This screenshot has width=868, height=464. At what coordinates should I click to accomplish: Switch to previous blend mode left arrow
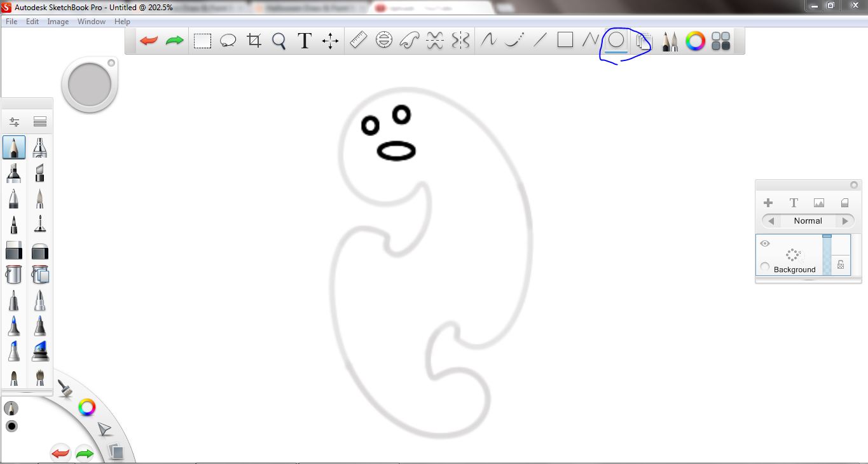coord(771,221)
